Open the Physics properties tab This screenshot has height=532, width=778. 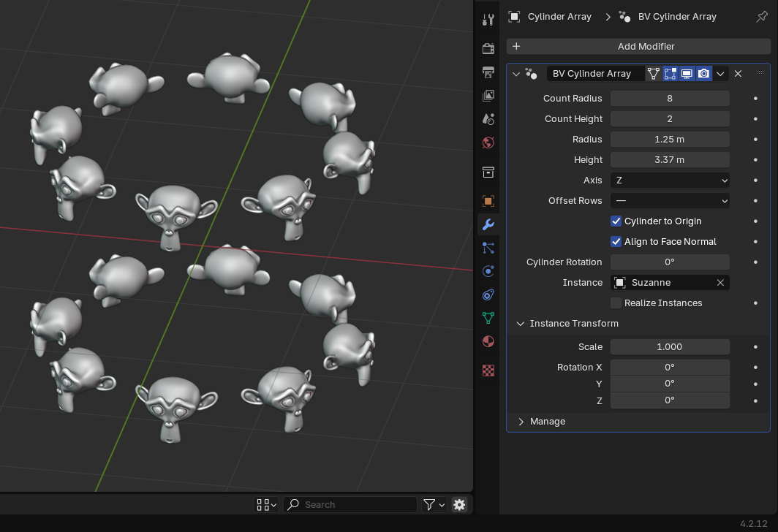click(x=488, y=271)
